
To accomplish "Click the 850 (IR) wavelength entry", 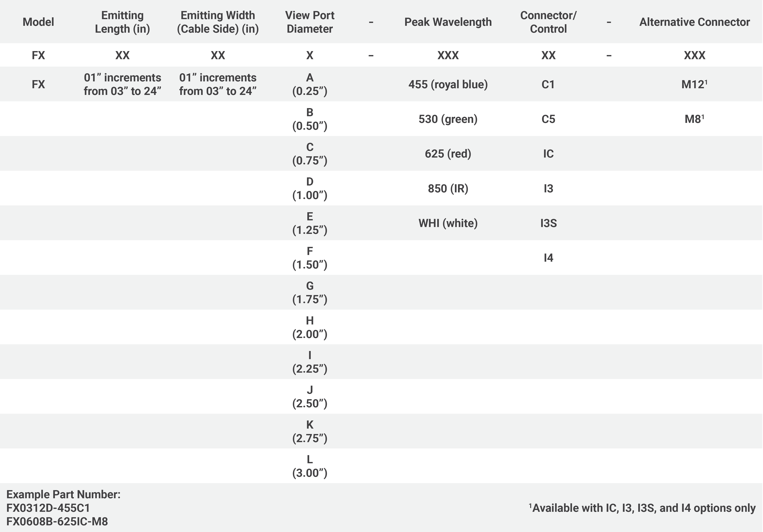I will tap(448, 188).
